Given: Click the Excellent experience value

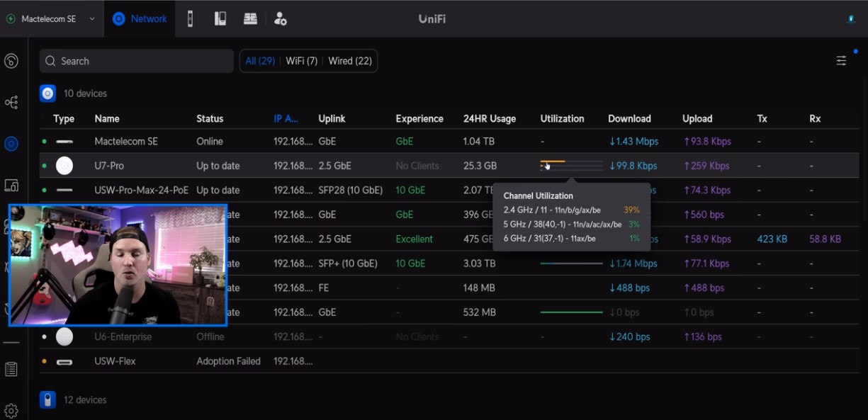Looking at the screenshot, I should [x=415, y=239].
